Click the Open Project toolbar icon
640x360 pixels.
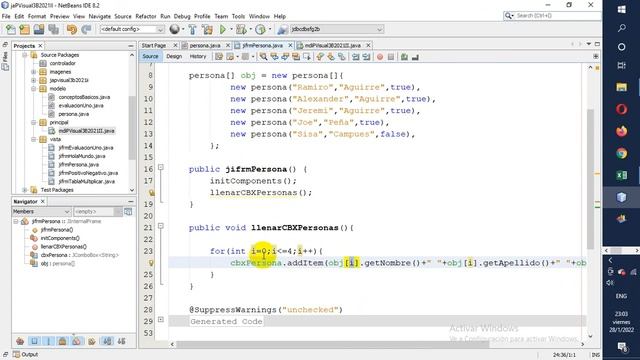[x=39, y=29]
